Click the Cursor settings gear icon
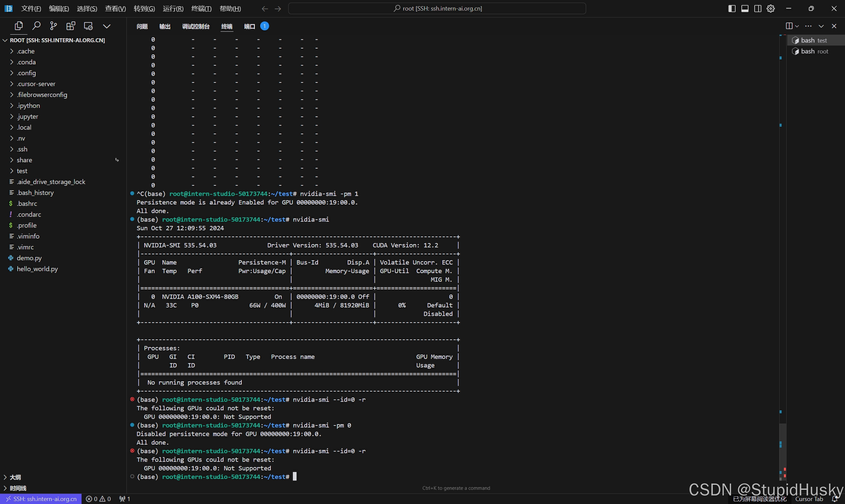The height and width of the screenshot is (504, 845). 771,9
